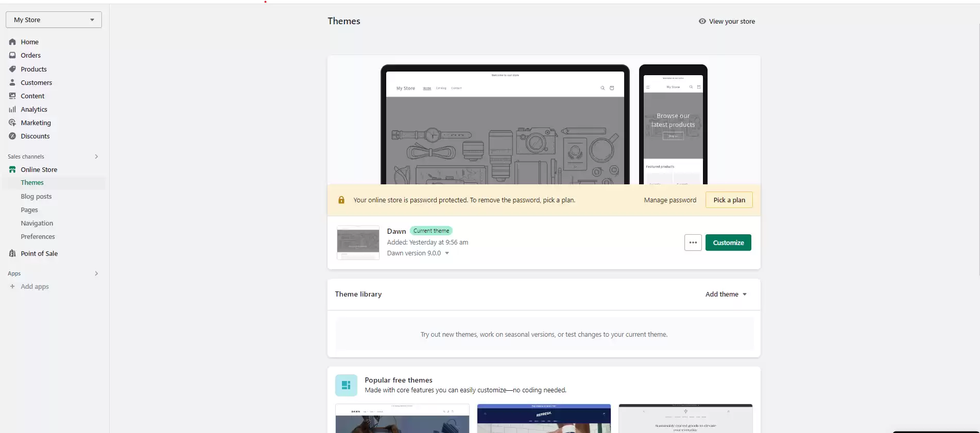
Task: Click the eye icon by View your store
Action: [702, 21]
